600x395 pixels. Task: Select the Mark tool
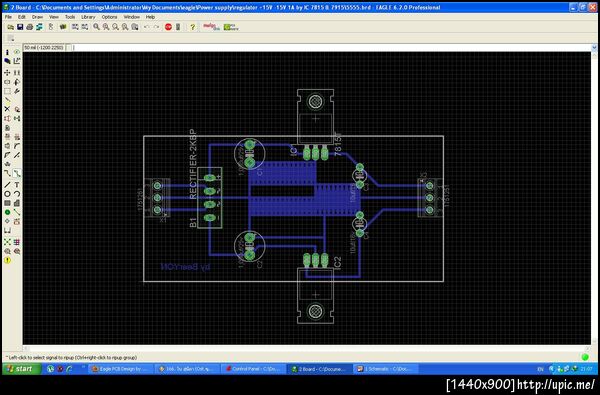click(17, 61)
